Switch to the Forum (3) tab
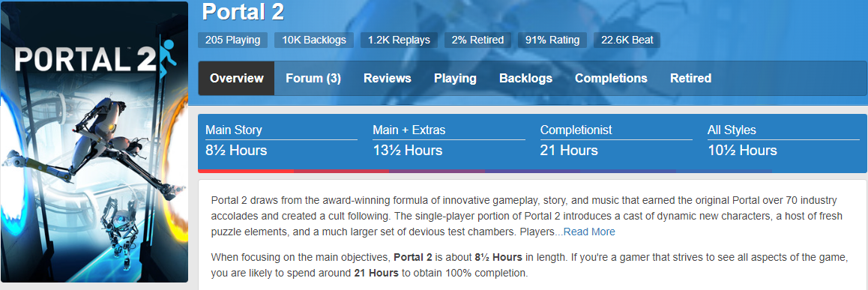Viewport: 868px width, 290px height. pos(313,78)
